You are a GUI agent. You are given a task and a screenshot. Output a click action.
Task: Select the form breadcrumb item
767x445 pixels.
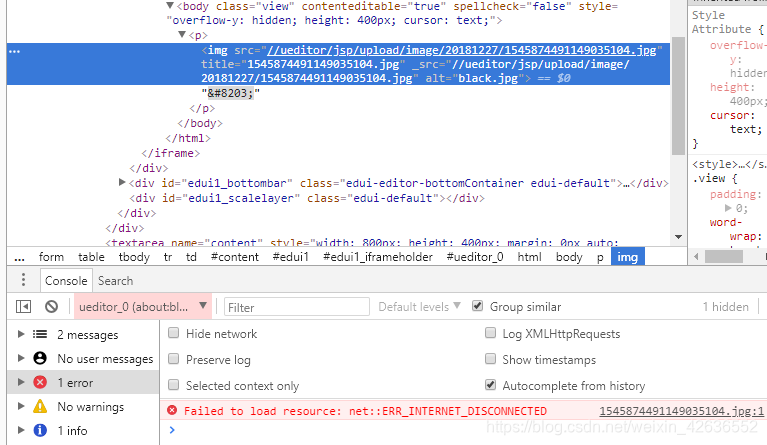point(51,257)
